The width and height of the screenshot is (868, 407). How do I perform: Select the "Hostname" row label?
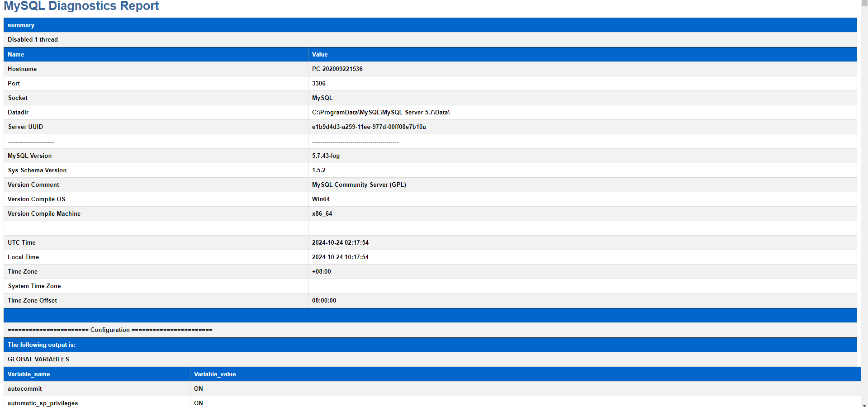pos(22,69)
